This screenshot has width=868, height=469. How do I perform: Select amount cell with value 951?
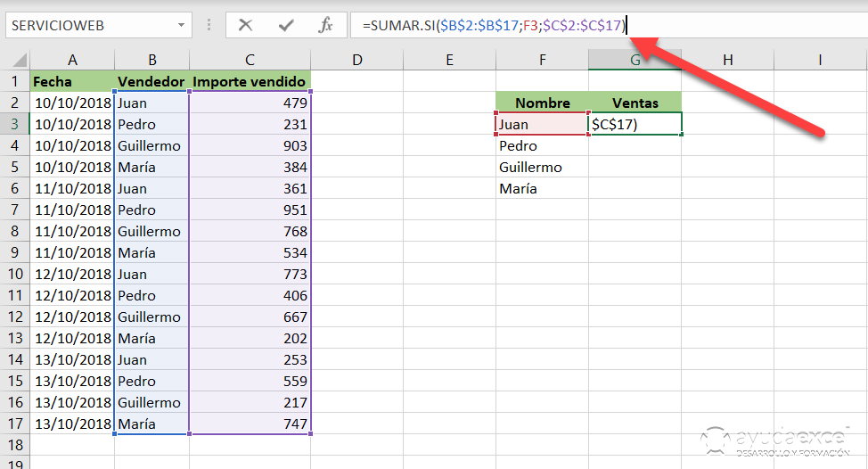coord(250,210)
